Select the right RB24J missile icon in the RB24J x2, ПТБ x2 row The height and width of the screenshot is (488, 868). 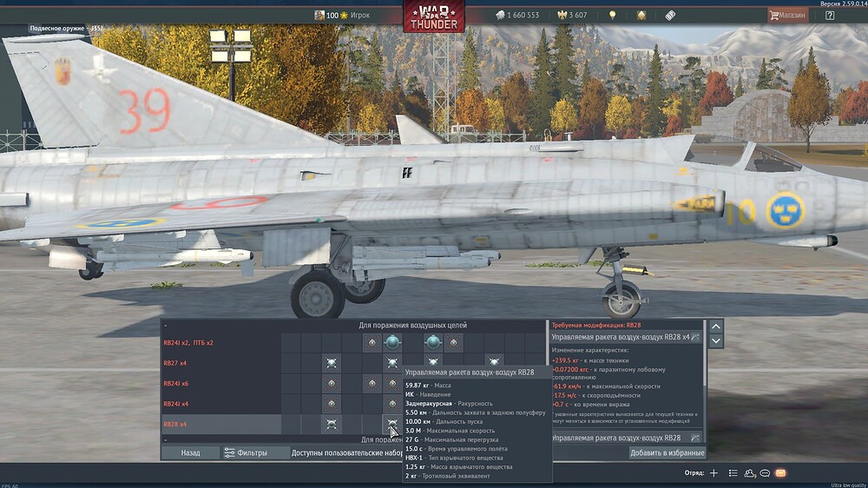pos(453,343)
